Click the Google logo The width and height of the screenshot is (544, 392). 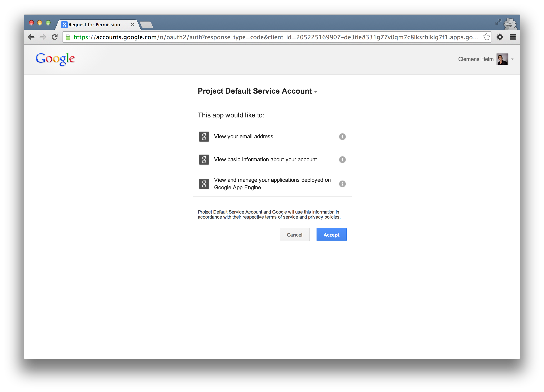tap(55, 59)
